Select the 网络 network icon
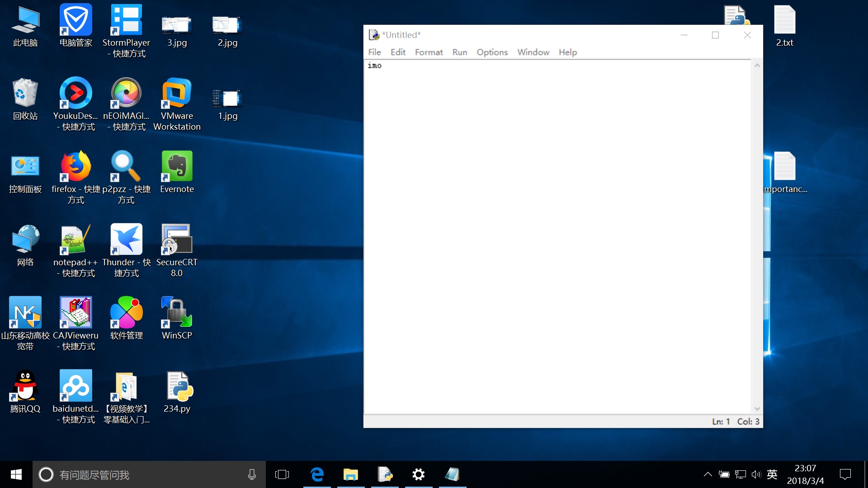 [x=25, y=246]
